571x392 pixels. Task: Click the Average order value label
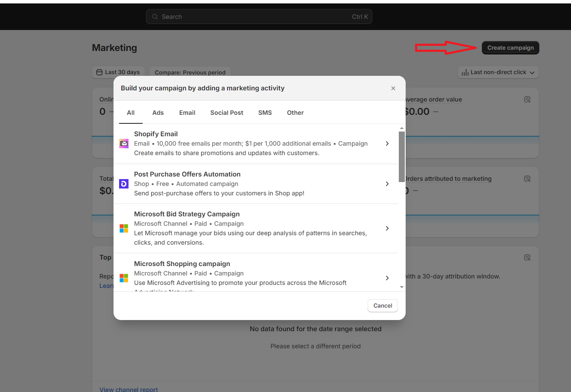433,99
